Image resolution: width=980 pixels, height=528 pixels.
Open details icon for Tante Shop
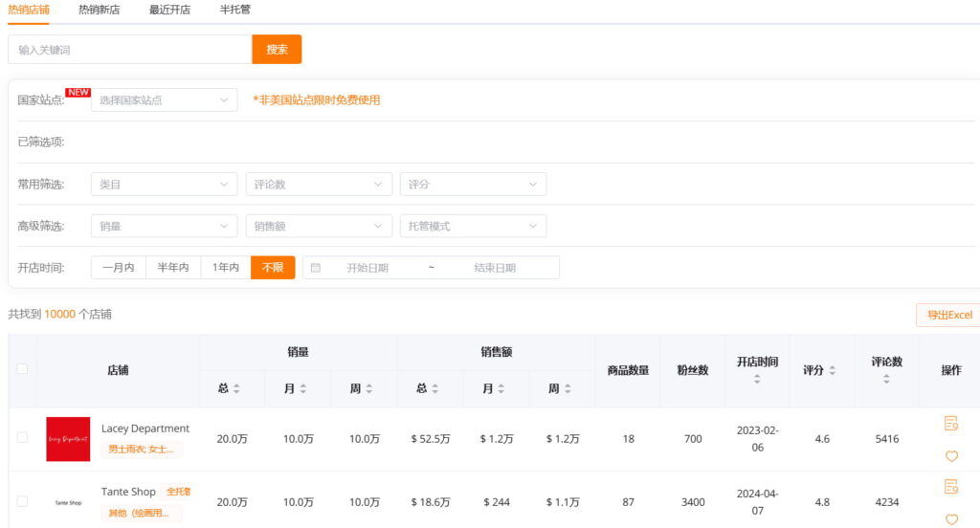tap(951, 487)
